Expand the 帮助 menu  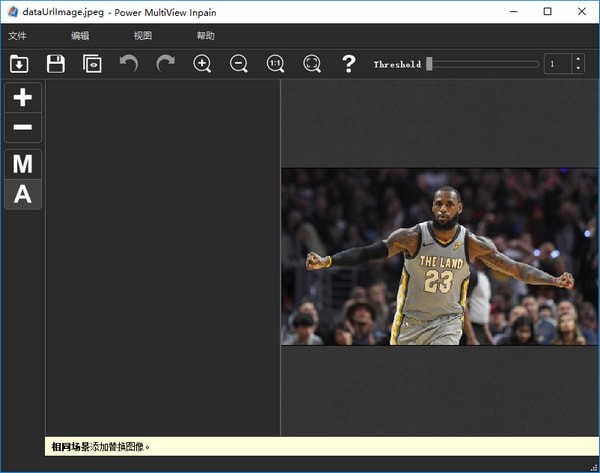click(206, 36)
